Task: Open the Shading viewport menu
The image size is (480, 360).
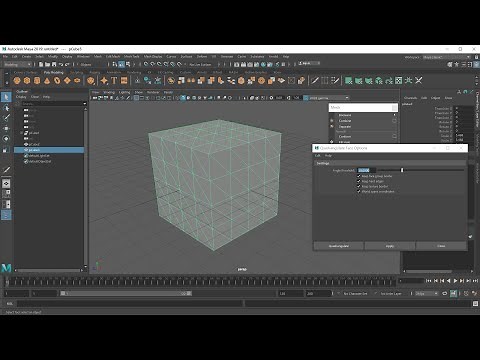Action: coord(109,92)
